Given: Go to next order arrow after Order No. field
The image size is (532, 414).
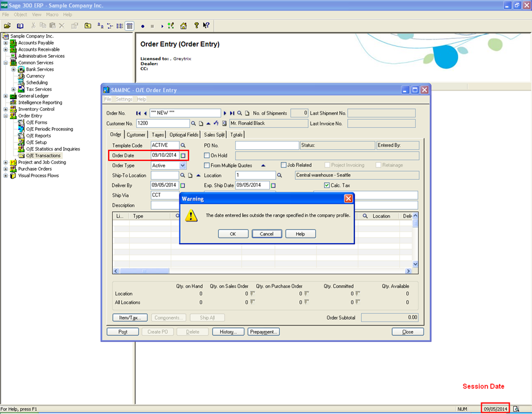Looking at the screenshot, I should pos(224,113).
